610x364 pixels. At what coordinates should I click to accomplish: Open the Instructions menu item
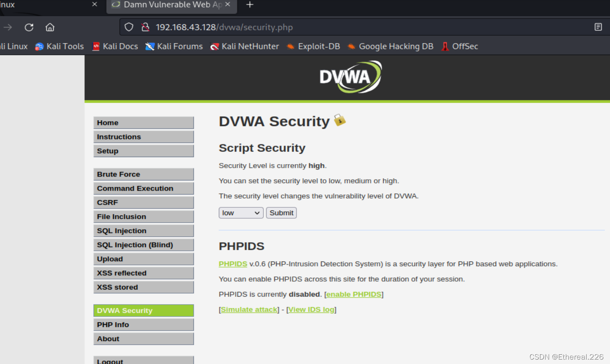(x=144, y=137)
